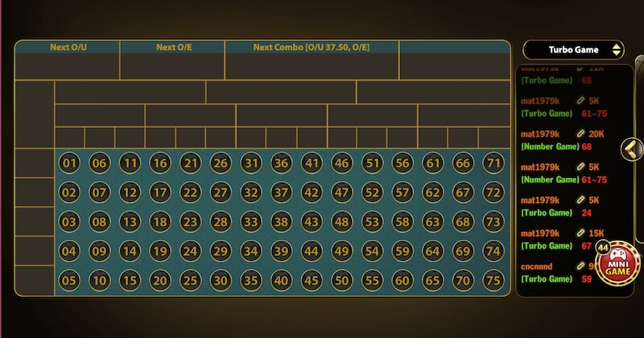
Task: Click pencil icon beside mat1979k 20K bet
Action: click(x=580, y=134)
